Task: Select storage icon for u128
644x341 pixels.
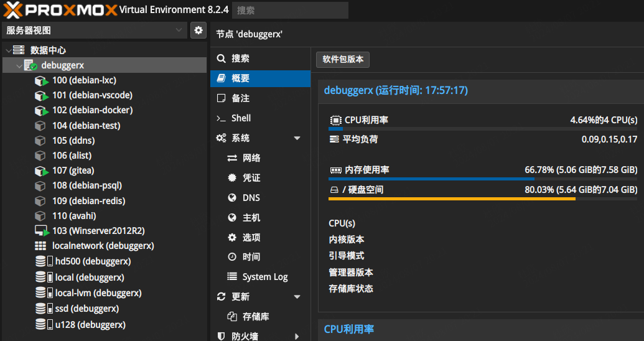Action: 44,325
